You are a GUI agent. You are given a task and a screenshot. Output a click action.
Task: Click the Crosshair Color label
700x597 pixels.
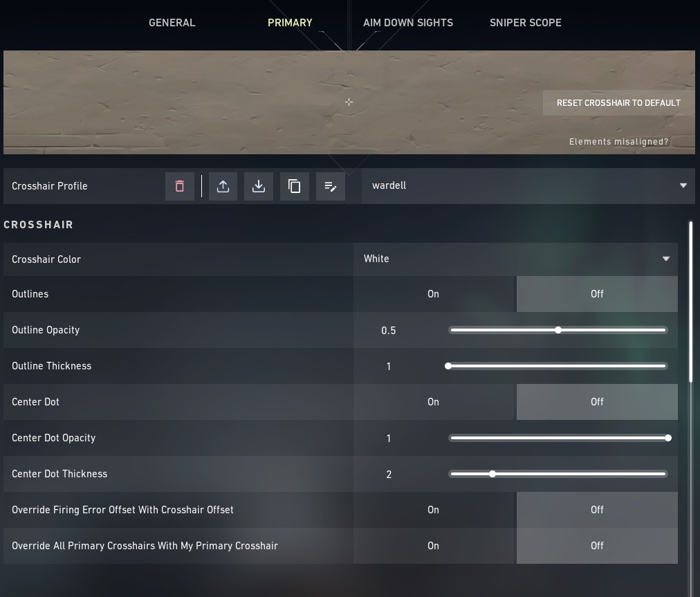(x=46, y=259)
